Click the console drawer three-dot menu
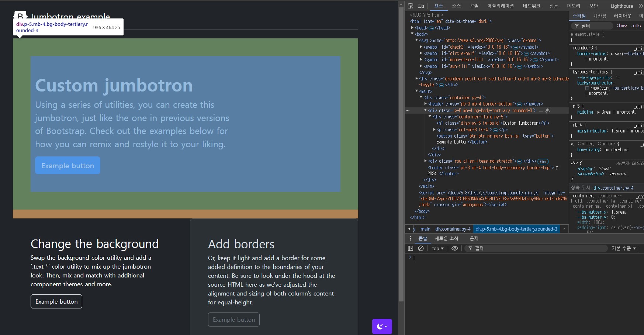The width and height of the screenshot is (644, 335). click(x=411, y=238)
